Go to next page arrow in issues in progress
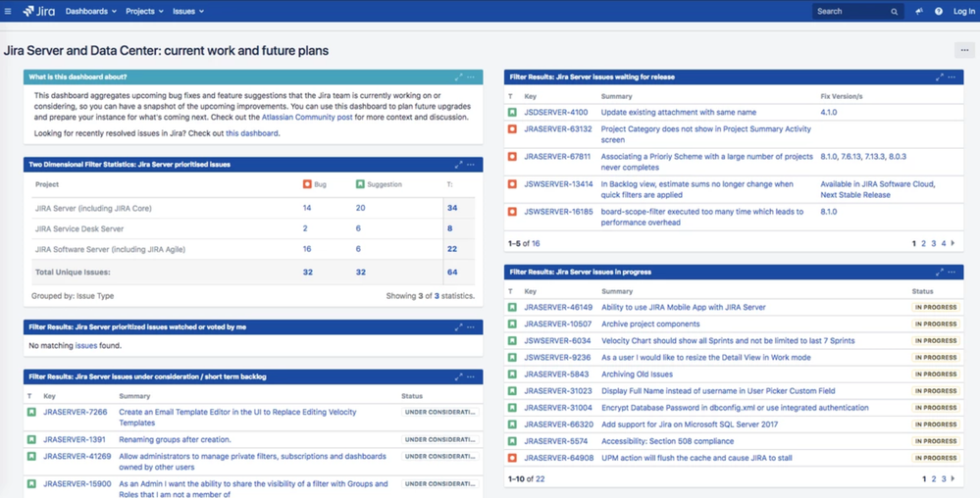This screenshot has width=980, height=498. pyautogui.click(x=954, y=478)
